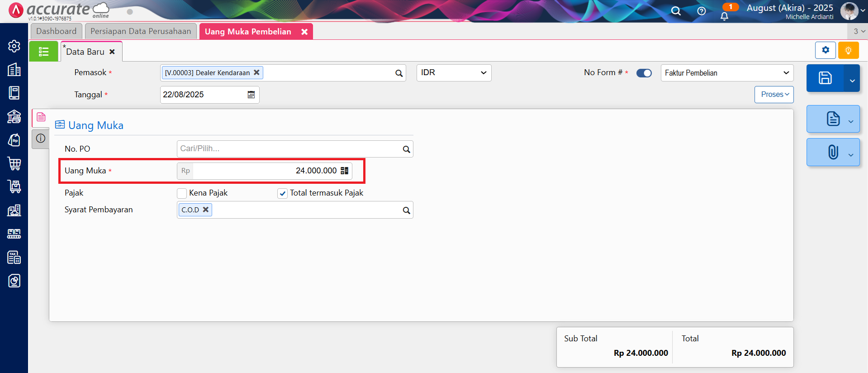Open the calendar picker for Tanggal

251,95
